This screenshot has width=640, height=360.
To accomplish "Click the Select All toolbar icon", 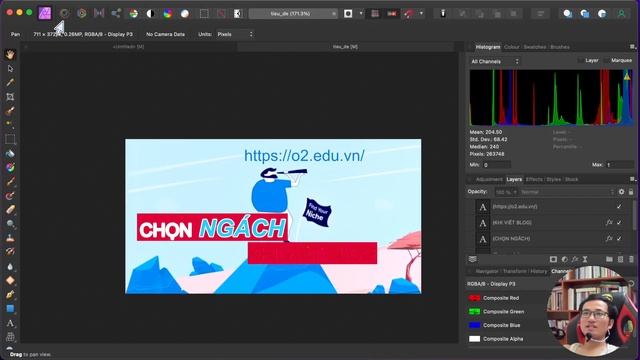I will point(204,13).
